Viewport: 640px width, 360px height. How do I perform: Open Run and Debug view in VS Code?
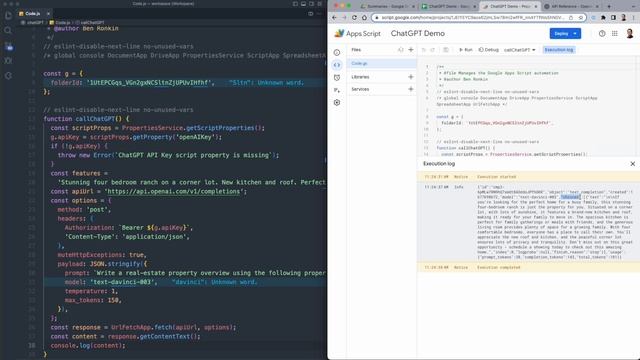tap(8, 61)
